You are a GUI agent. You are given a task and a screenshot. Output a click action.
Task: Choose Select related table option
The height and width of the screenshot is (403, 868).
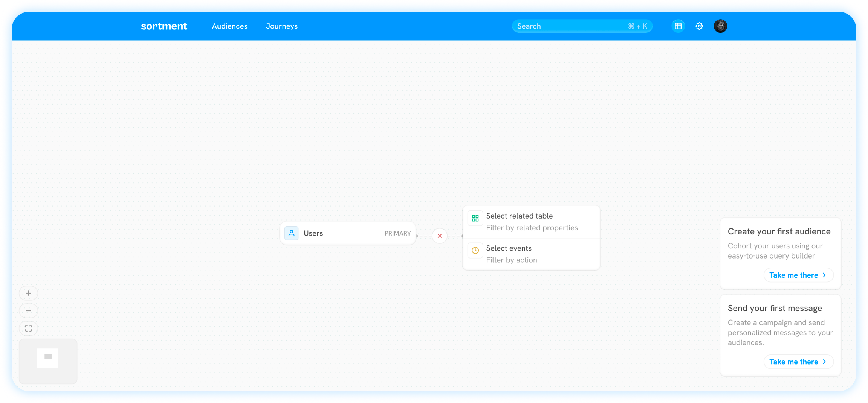pos(531,222)
